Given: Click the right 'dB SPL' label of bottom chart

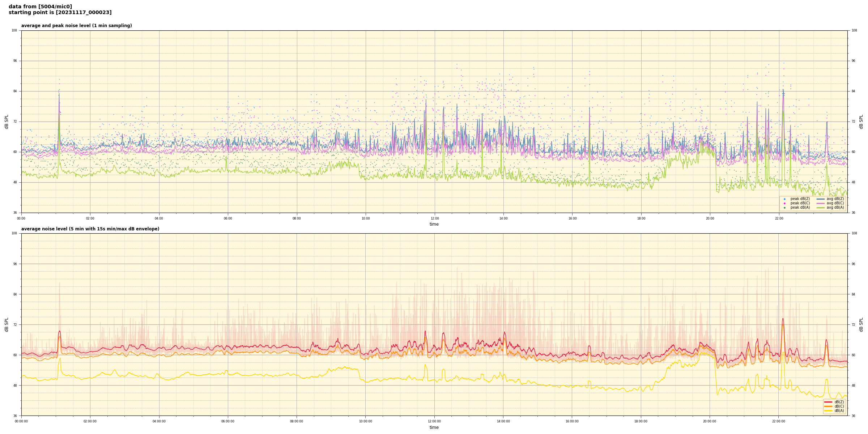Looking at the screenshot, I should point(861,324).
